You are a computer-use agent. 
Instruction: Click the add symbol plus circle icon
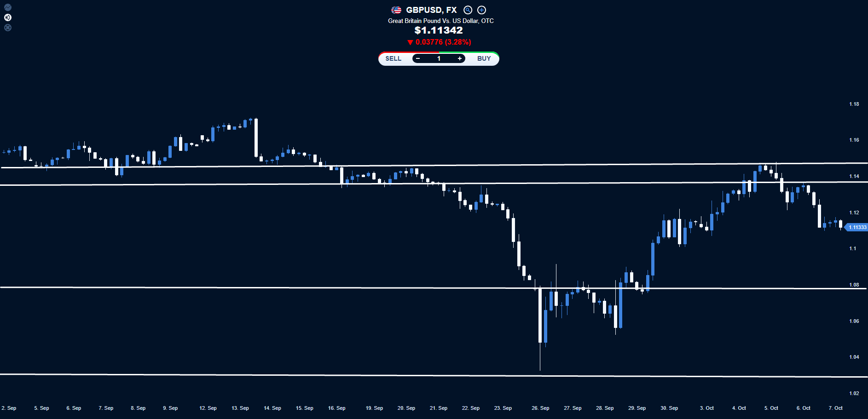pyautogui.click(x=481, y=10)
